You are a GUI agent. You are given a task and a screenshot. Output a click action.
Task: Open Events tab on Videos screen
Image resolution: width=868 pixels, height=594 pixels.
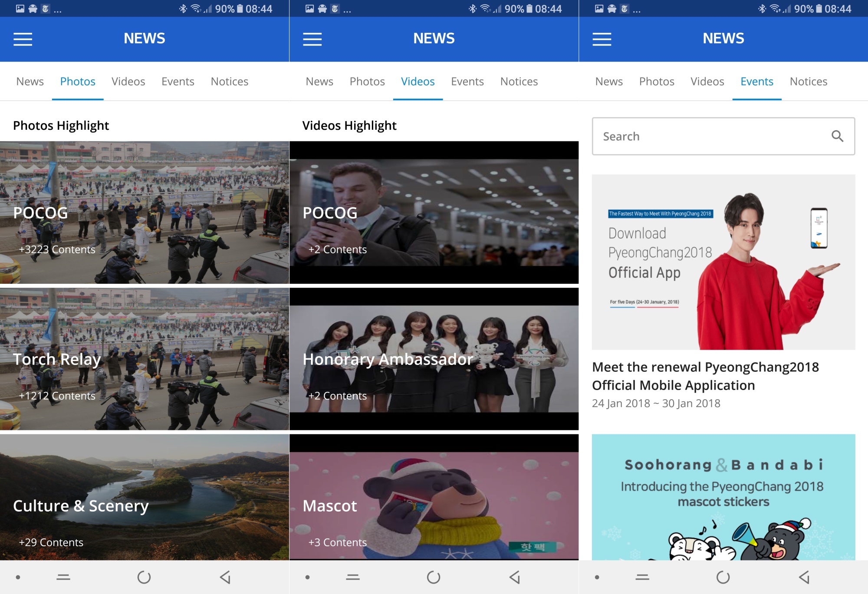[x=467, y=82]
